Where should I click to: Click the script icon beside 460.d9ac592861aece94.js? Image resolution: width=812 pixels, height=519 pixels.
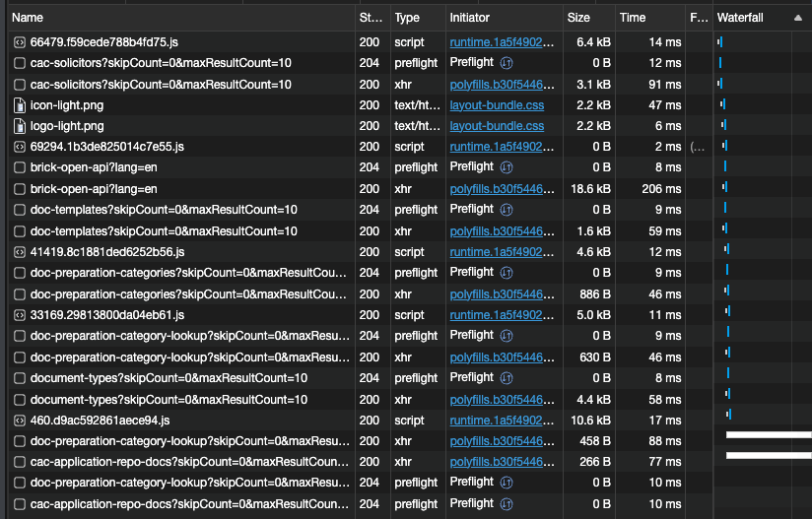pyautogui.click(x=19, y=421)
